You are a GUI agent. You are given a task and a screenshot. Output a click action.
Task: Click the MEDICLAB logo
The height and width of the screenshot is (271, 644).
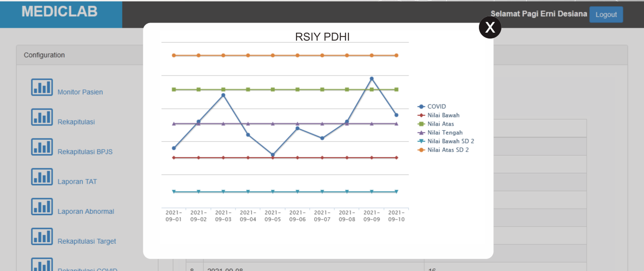[x=60, y=12]
